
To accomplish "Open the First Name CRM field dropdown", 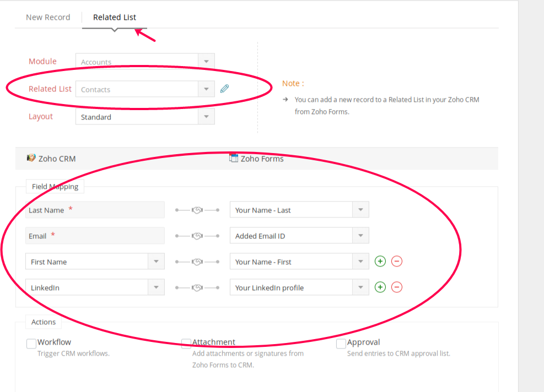I will coord(95,262).
